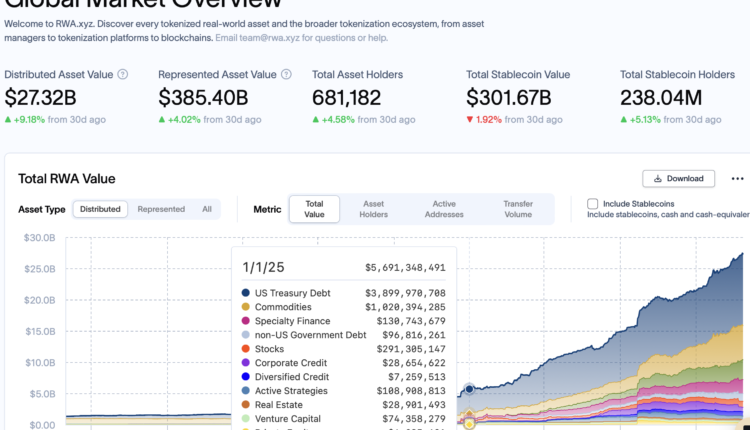
Task: Click the highlighted data point on the chart
Action: click(x=468, y=389)
